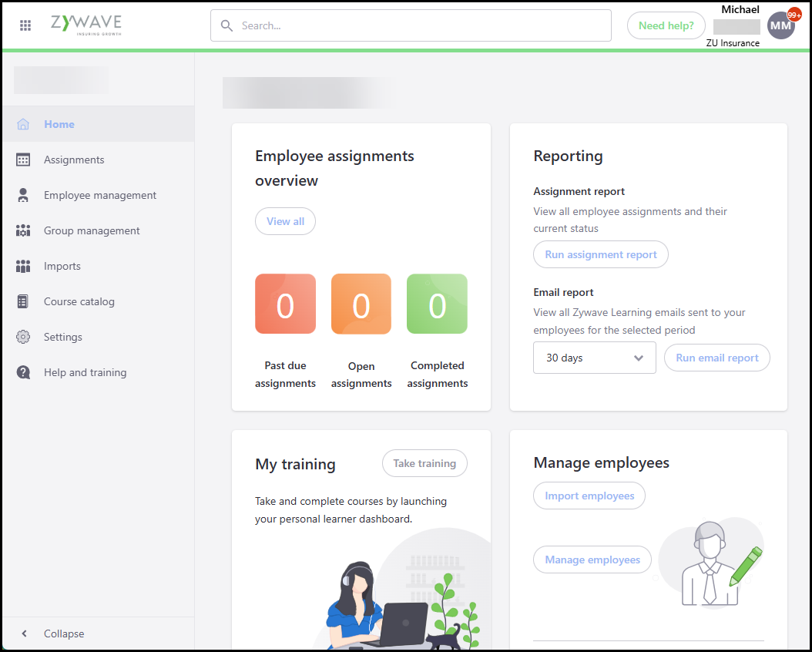Open the 30 days period dropdown

tap(594, 358)
